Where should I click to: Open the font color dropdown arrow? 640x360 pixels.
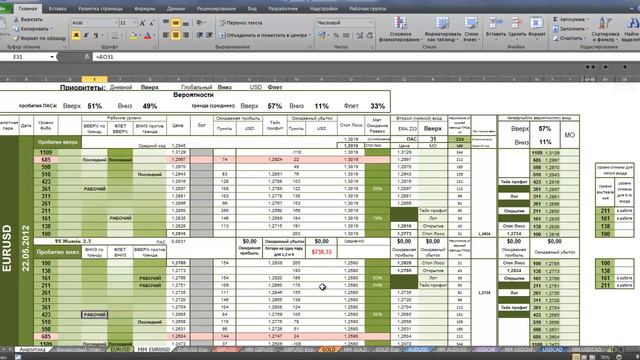[154, 36]
